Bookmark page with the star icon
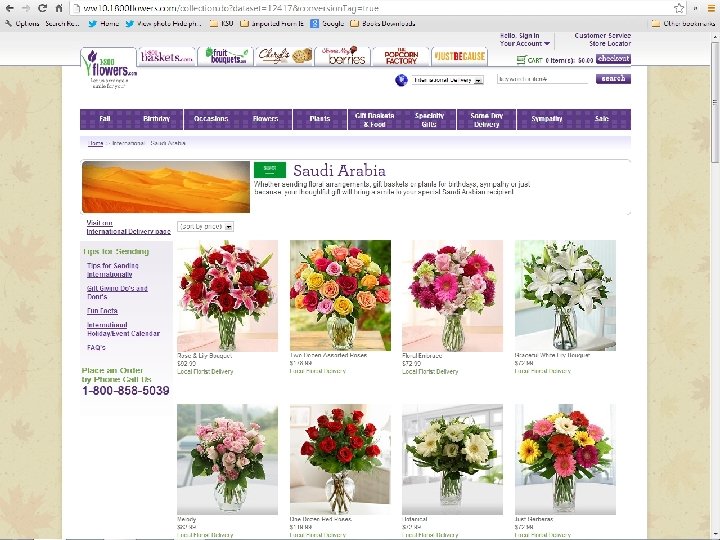Image resolution: width=720 pixels, height=540 pixels. pos(679,8)
